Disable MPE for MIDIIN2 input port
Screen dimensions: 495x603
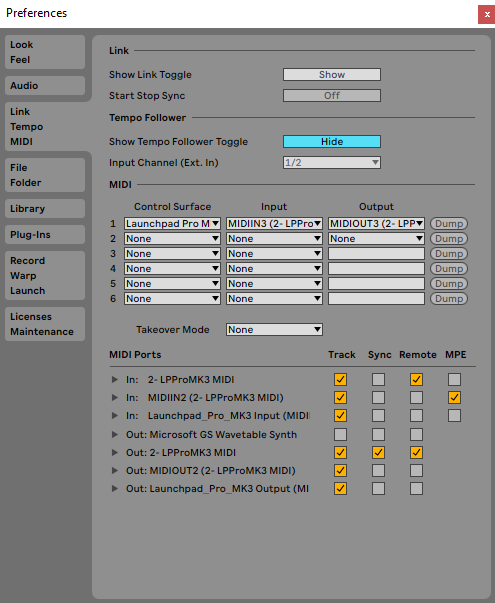tap(454, 397)
